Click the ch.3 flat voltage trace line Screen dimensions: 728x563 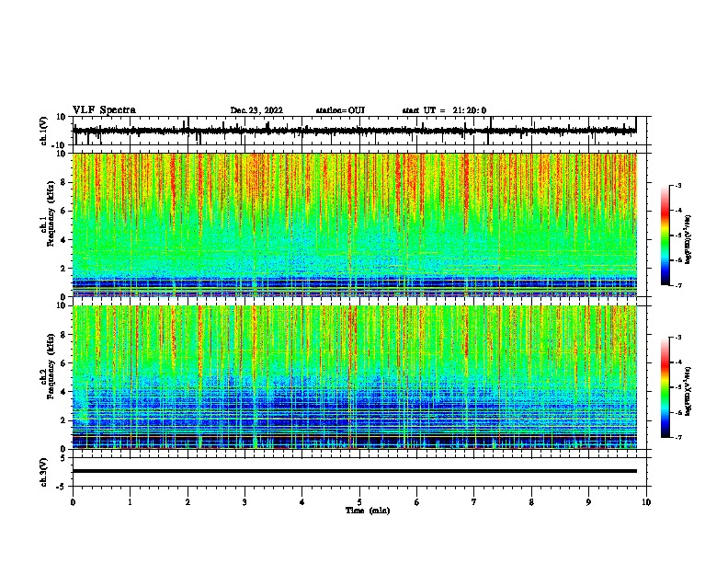(x=355, y=471)
